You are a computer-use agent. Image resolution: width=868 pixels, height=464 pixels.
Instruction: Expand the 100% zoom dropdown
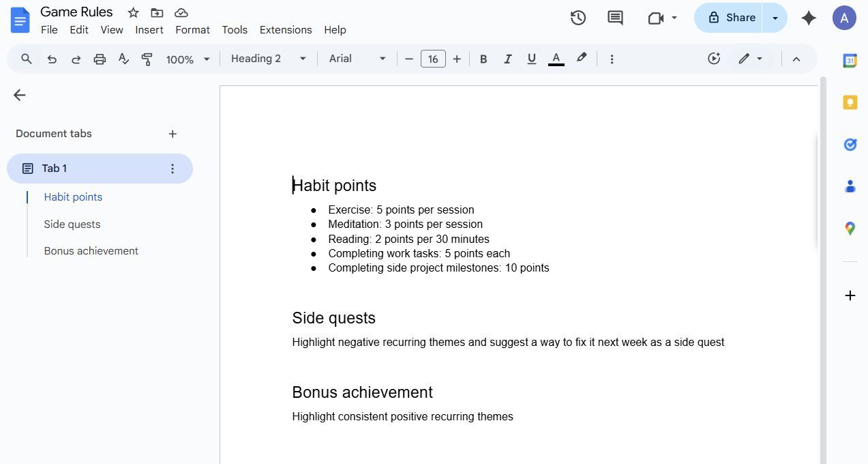click(x=188, y=59)
